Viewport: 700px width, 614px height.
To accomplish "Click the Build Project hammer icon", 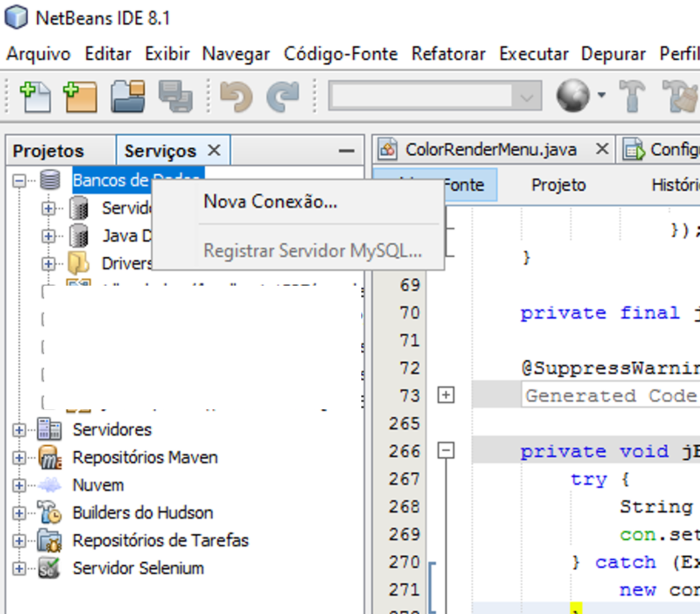I will coord(632,96).
